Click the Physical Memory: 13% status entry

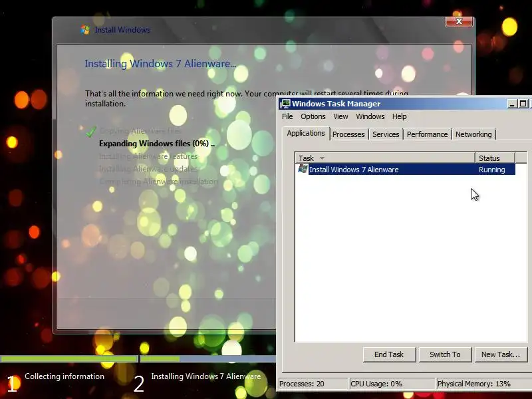point(484,384)
